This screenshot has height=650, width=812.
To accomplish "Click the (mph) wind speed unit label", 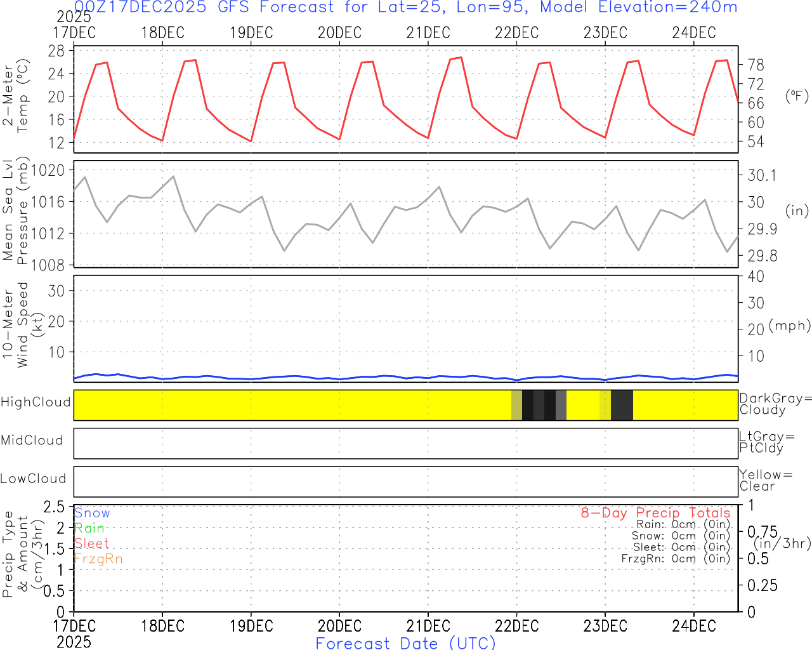I will [x=789, y=326].
